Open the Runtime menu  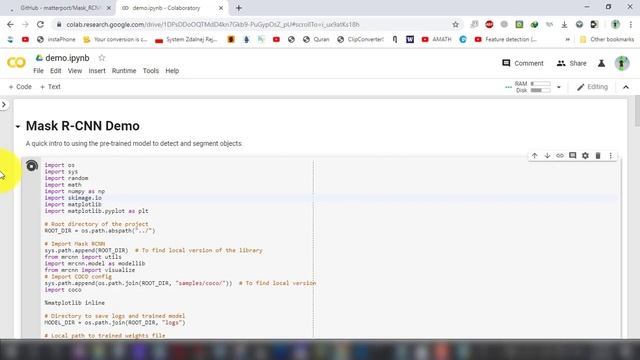click(124, 71)
